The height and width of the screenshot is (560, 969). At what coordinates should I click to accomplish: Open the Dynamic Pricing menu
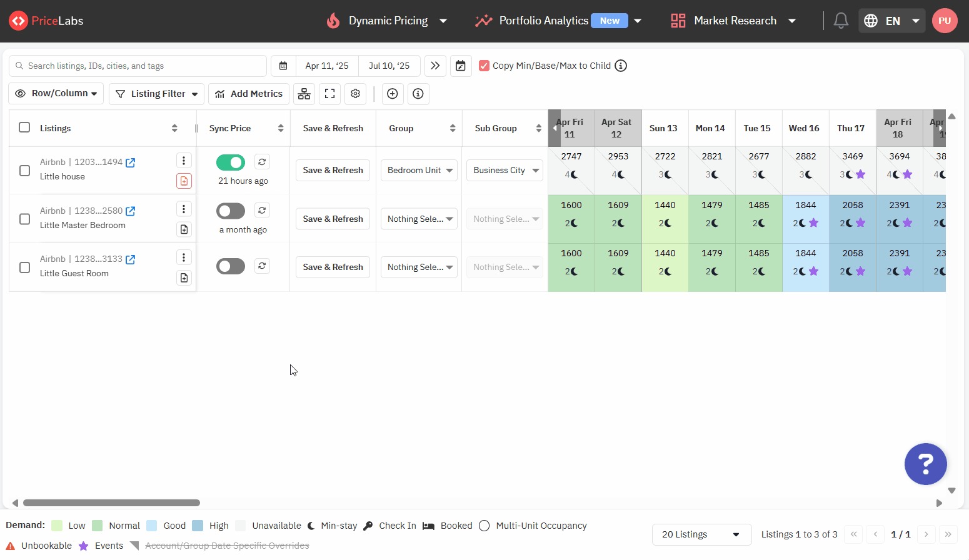click(x=387, y=21)
